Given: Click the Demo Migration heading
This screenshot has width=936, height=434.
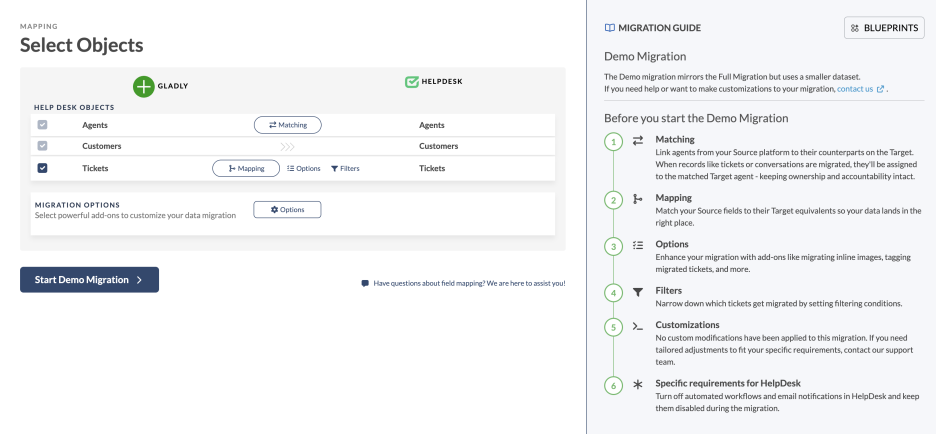Looking at the screenshot, I should point(645,56).
